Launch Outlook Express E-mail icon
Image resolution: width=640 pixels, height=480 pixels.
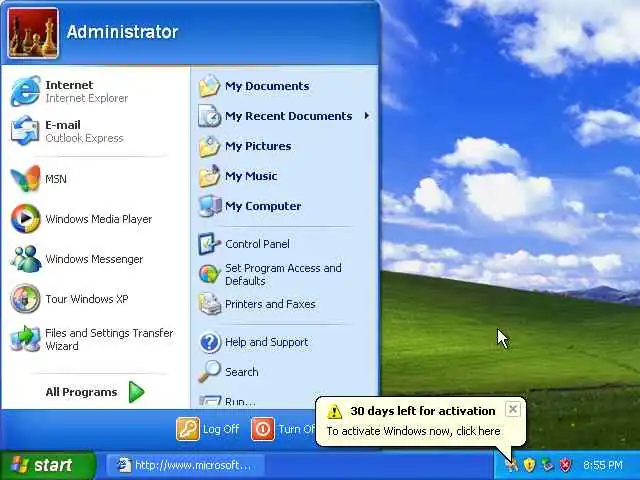25,131
